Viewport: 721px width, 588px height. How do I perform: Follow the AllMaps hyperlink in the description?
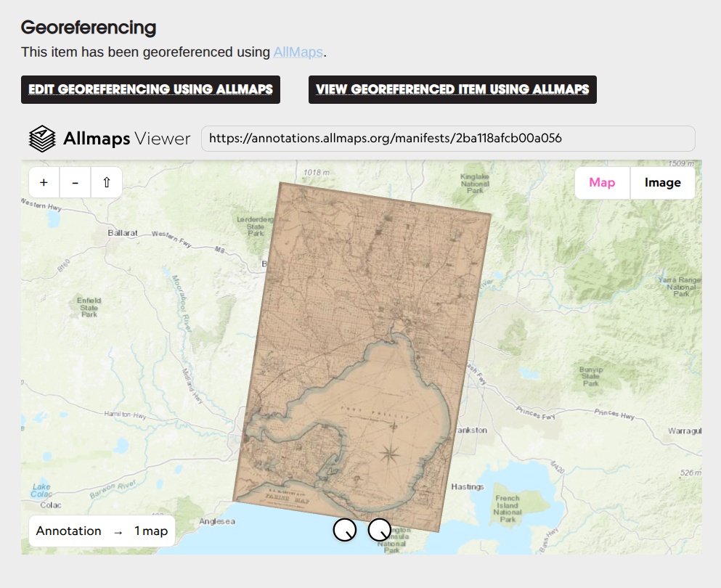pos(298,52)
